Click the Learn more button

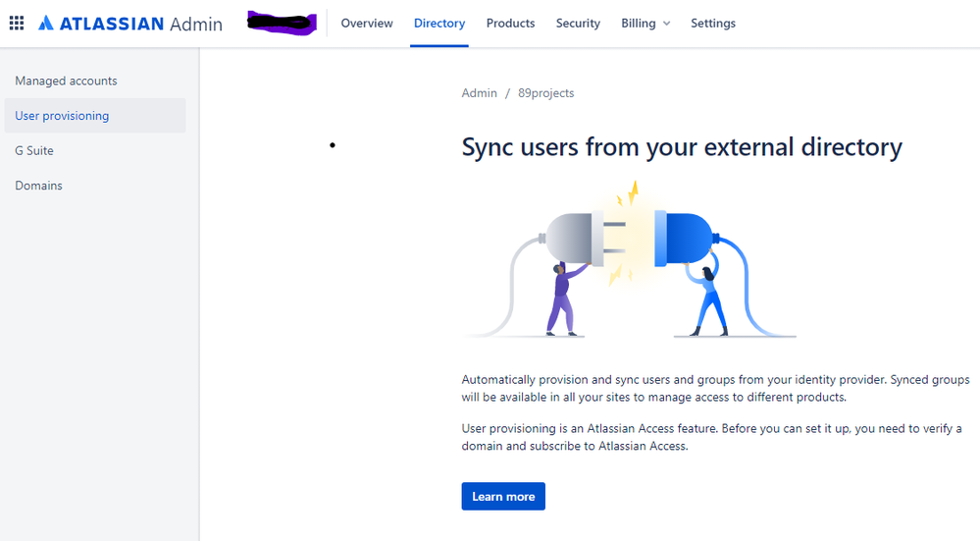(503, 496)
